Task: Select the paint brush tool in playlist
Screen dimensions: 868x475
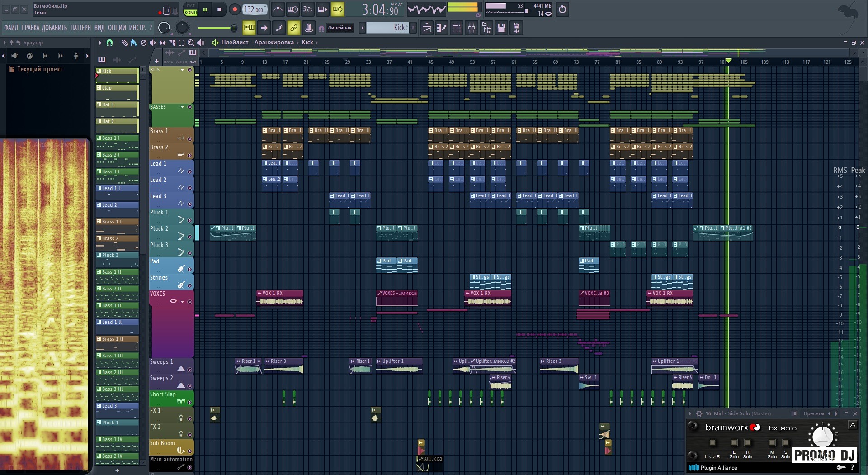Action: (x=134, y=43)
